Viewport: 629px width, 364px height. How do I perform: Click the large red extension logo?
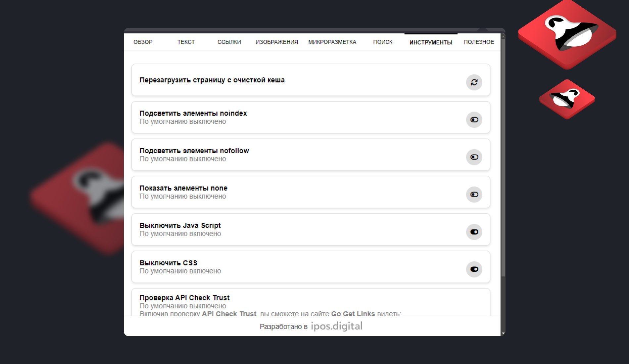[567, 34]
